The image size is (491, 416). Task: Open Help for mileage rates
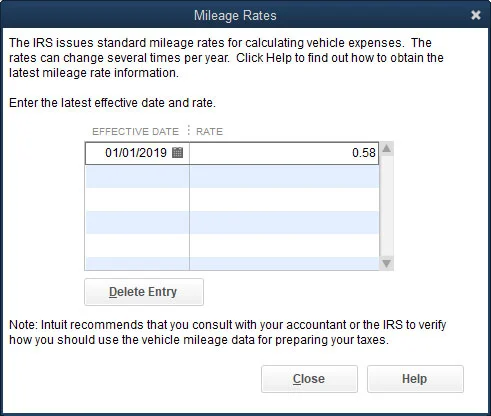coord(415,379)
